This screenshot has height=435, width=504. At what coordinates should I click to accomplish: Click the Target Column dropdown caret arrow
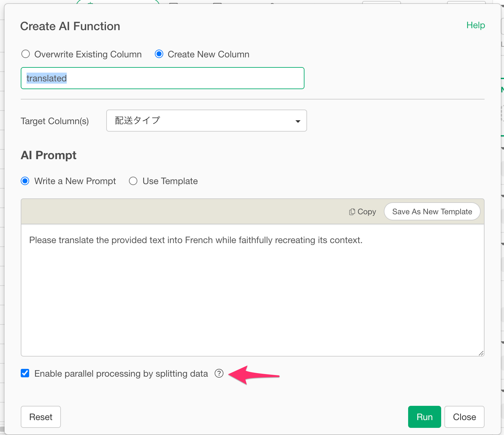tap(298, 121)
